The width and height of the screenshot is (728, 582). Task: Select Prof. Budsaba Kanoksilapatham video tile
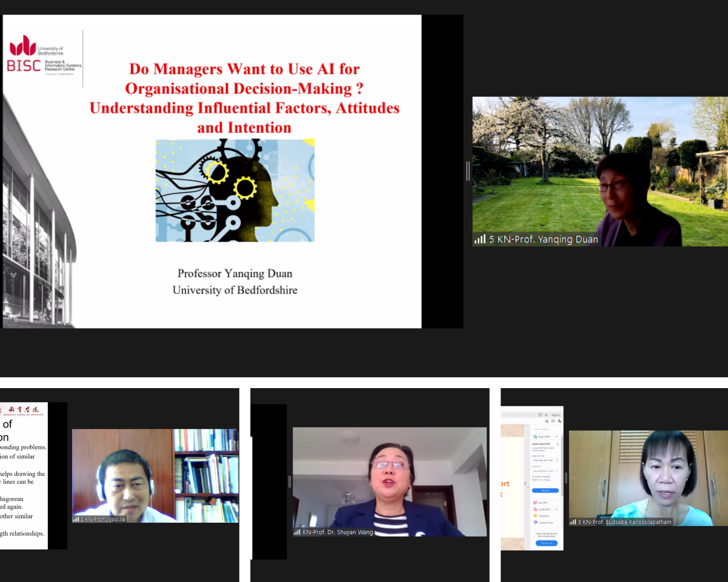pos(648,478)
